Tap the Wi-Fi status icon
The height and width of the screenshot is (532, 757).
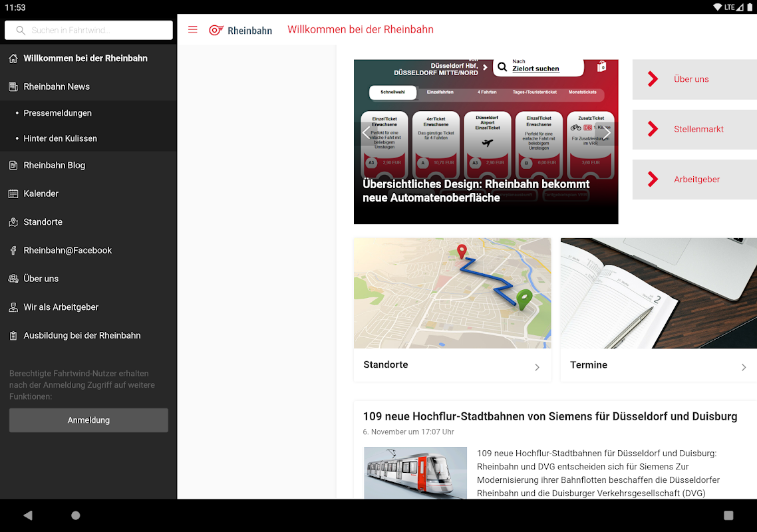coord(717,7)
